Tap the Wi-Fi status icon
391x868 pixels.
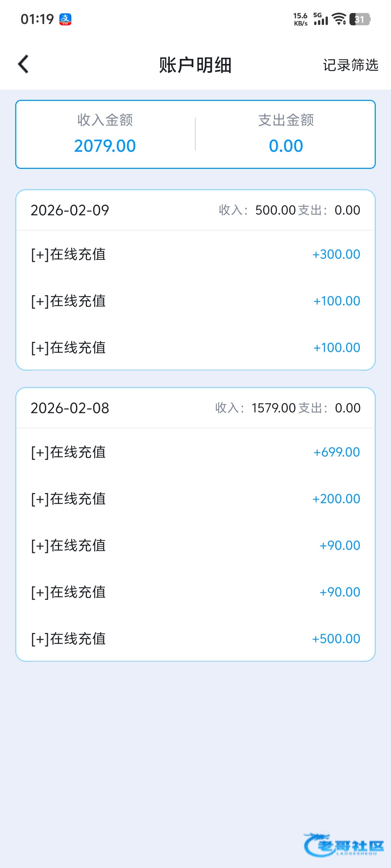339,19
